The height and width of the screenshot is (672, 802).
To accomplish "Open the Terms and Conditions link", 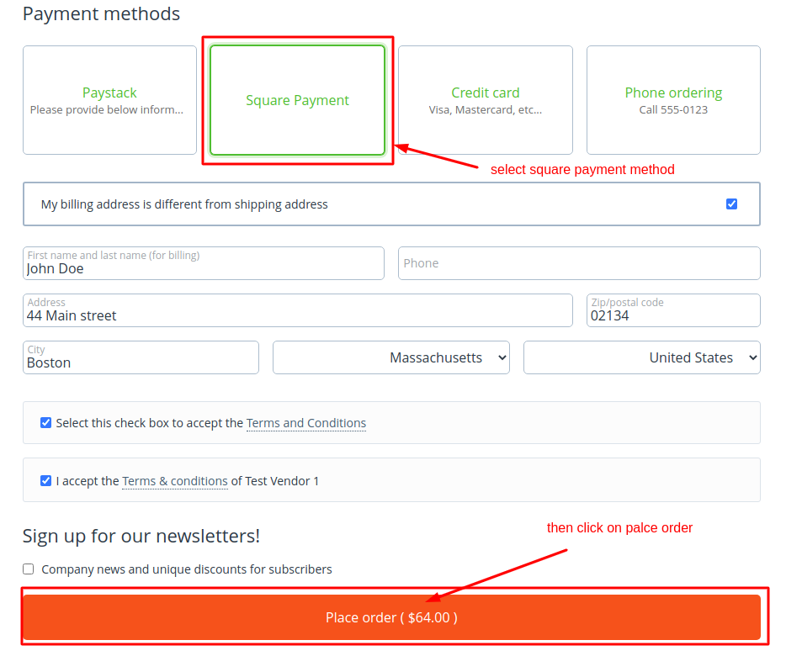I will point(305,423).
